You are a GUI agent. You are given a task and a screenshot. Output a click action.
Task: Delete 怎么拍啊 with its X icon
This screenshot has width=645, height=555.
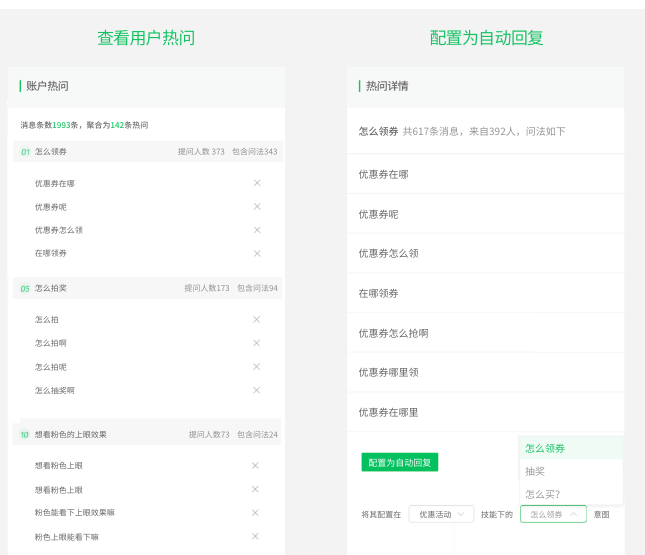(x=256, y=343)
